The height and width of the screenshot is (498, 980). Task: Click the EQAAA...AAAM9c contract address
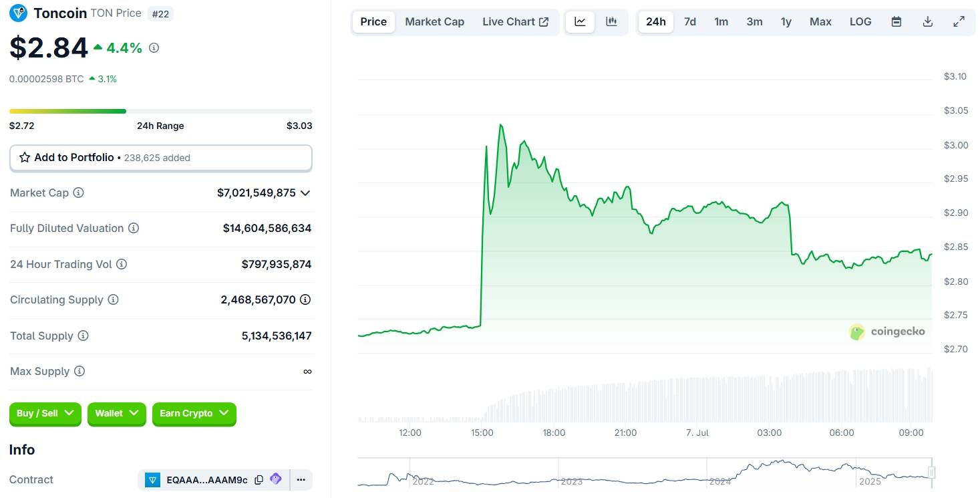pyautogui.click(x=207, y=480)
